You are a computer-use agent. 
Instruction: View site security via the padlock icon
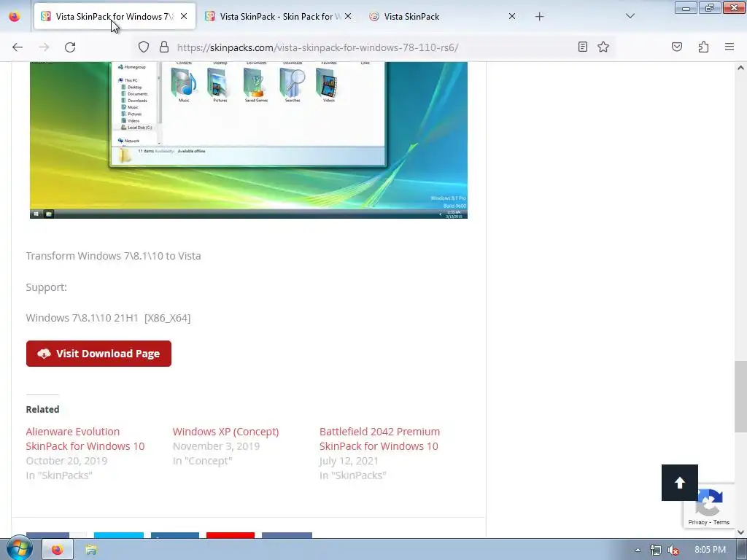pyautogui.click(x=164, y=47)
